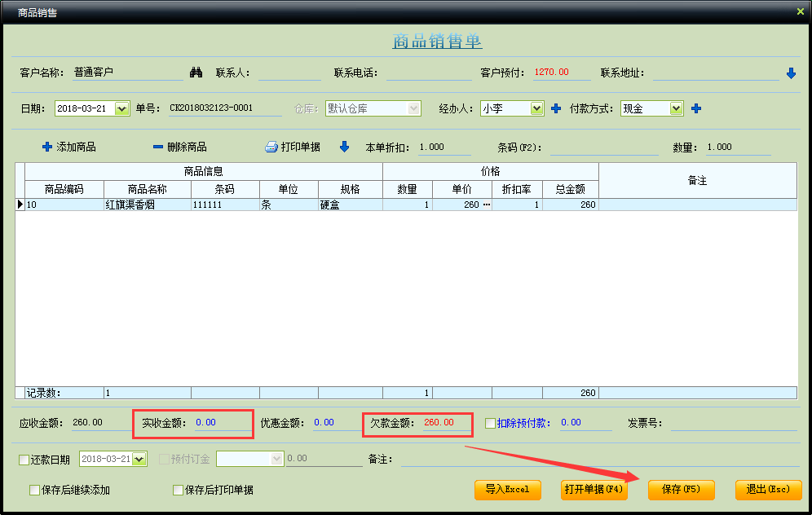Click the plus icon next to 付款方式
Viewport: 812px width, 515px height.
696,108
